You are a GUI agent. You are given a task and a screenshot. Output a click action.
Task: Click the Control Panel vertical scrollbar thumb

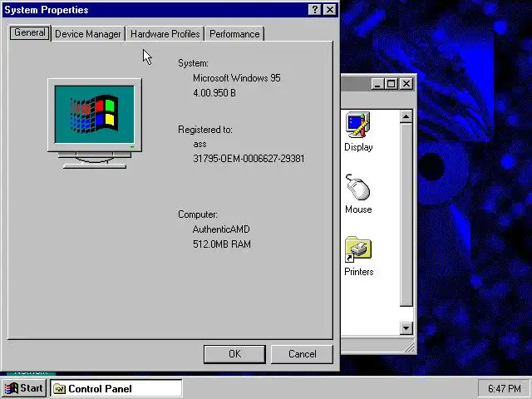tap(406, 214)
